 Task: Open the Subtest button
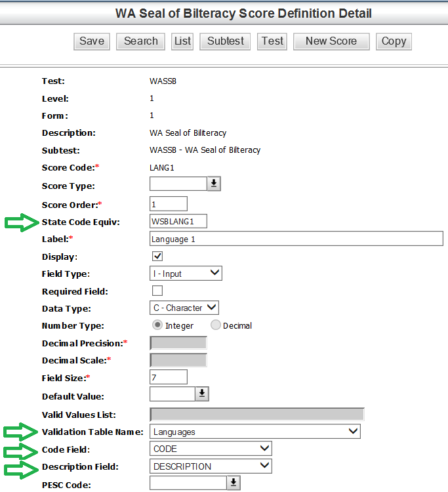click(x=226, y=41)
